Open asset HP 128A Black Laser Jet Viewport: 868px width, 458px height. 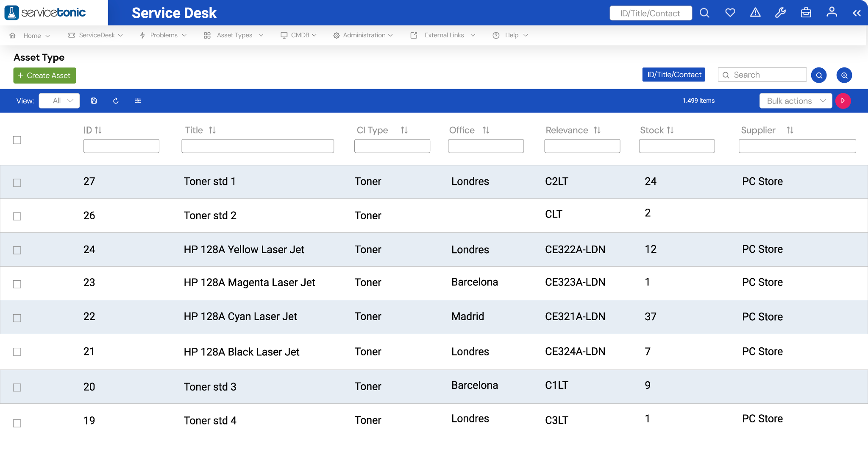242,352
